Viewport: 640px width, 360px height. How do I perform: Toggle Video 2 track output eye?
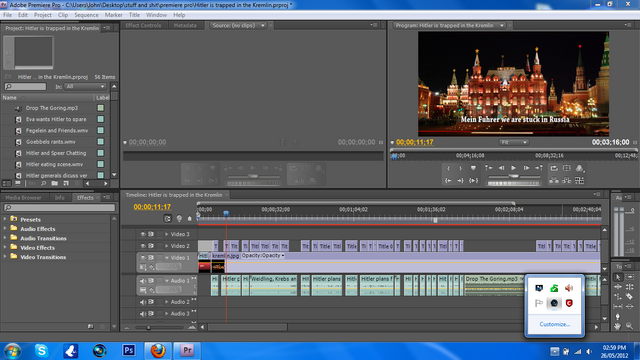click(x=143, y=246)
